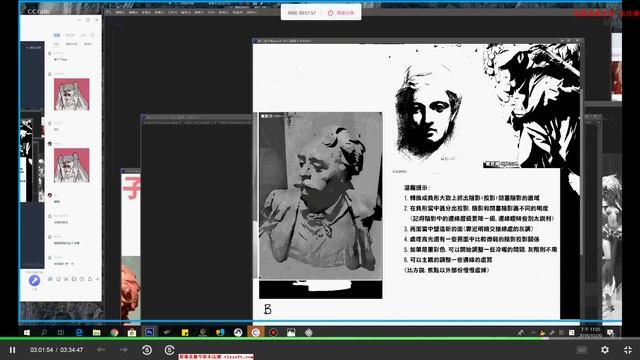Click the player elapsed time readout
This screenshot has height=360, width=640.
(x=42, y=350)
